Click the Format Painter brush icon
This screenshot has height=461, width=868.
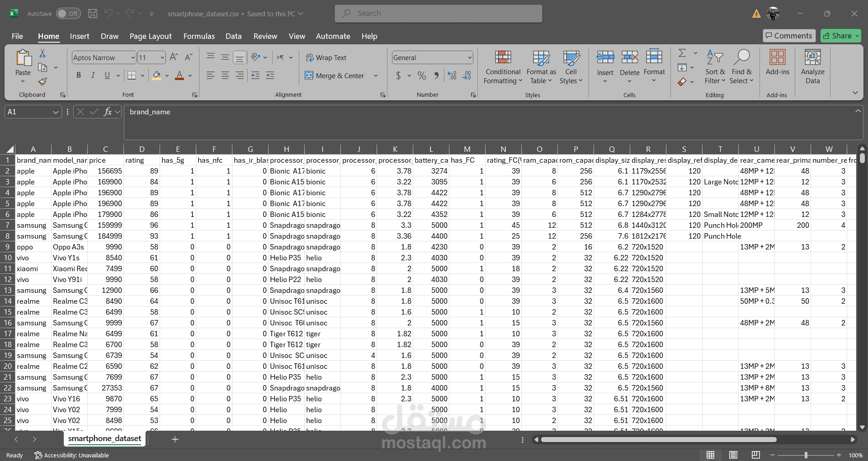tap(42, 81)
